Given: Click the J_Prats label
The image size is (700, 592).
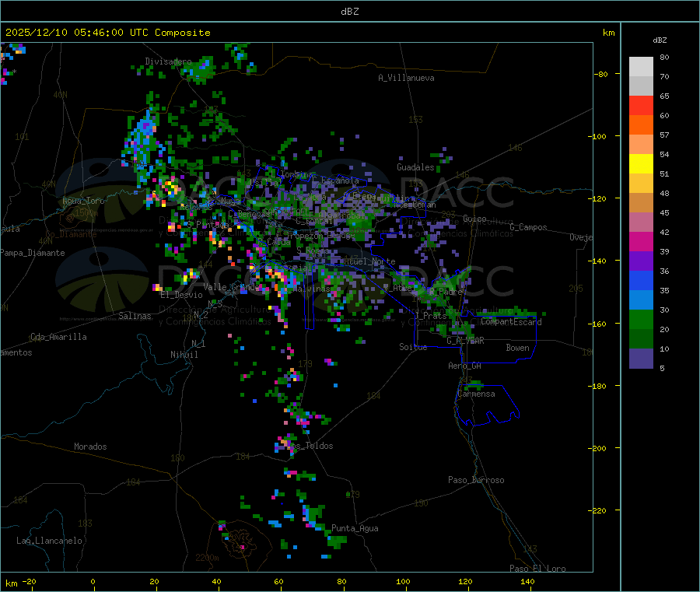Looking at the screenshot, I should click(431, 316).
